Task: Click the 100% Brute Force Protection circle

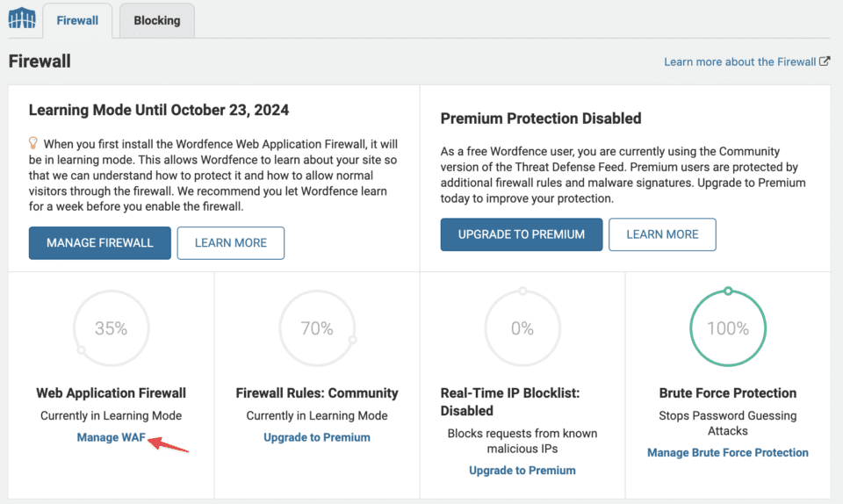Action: tap(728, 328)
